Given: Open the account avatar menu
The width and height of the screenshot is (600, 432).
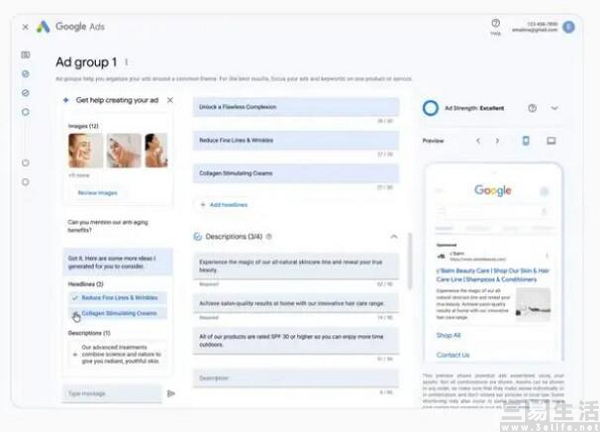Looking at the screenshot, I should 569,26.
